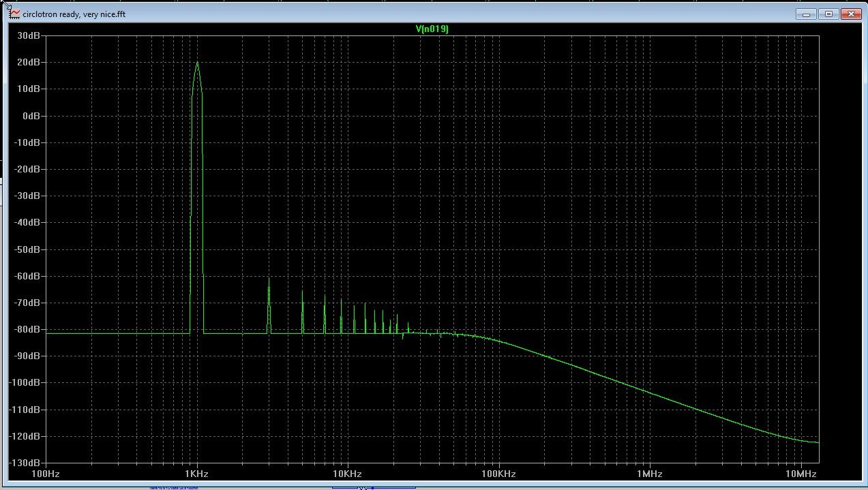
Task: Click the 100KHz horizontal axis label
Action: tap(498, 474)
